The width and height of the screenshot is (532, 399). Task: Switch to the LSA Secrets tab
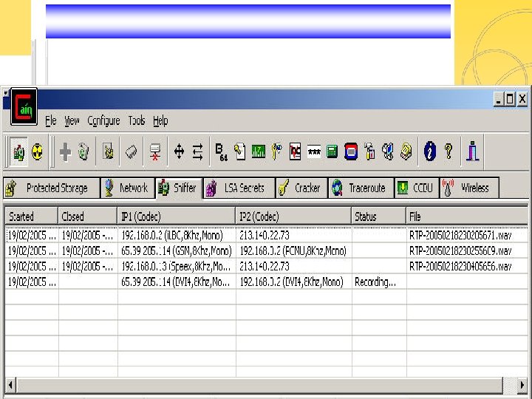tap(239, 188)
